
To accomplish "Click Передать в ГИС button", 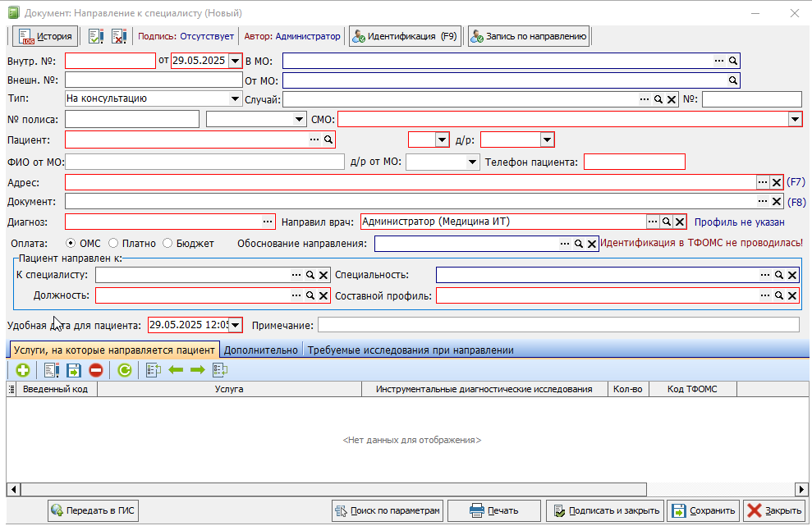I will point(94,510).
